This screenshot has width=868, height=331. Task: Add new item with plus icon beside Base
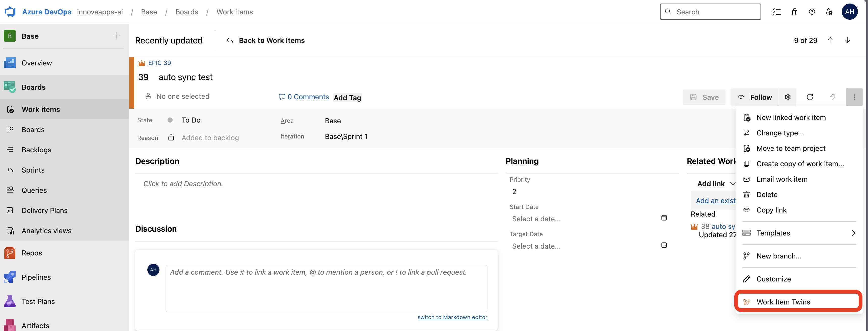[117, 36]
